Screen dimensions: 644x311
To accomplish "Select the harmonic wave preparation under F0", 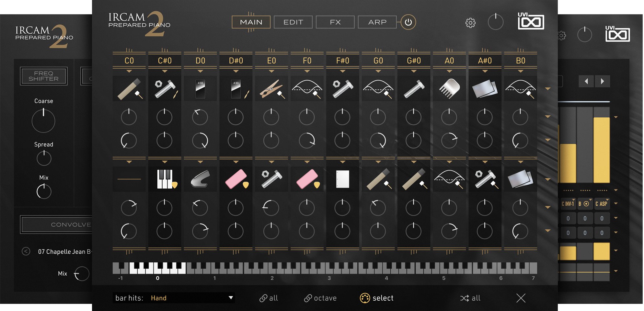I will [x=307, y=89].
